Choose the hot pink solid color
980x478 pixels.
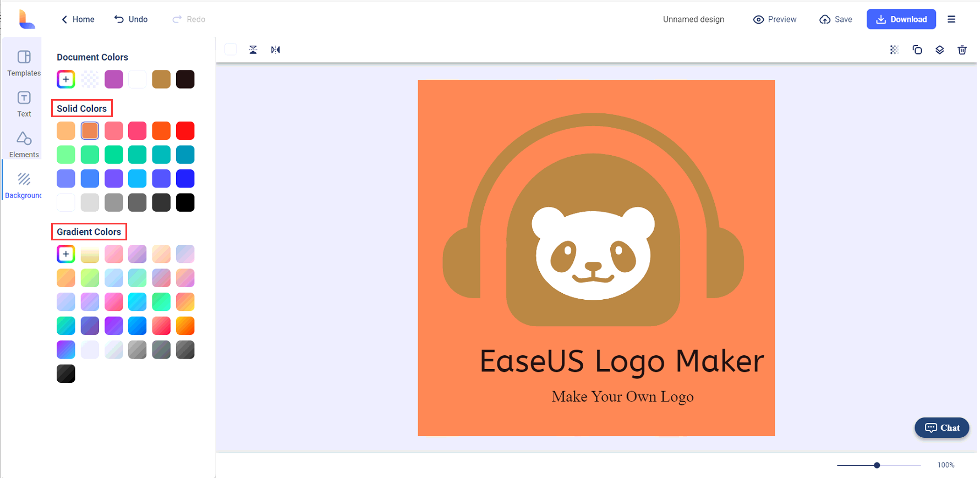(138, 131)
